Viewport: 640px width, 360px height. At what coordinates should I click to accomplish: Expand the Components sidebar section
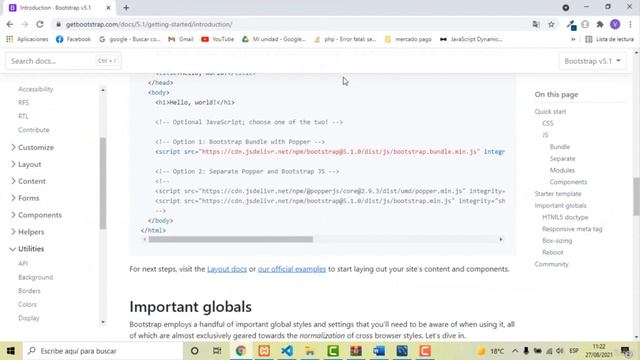[36, 215]
